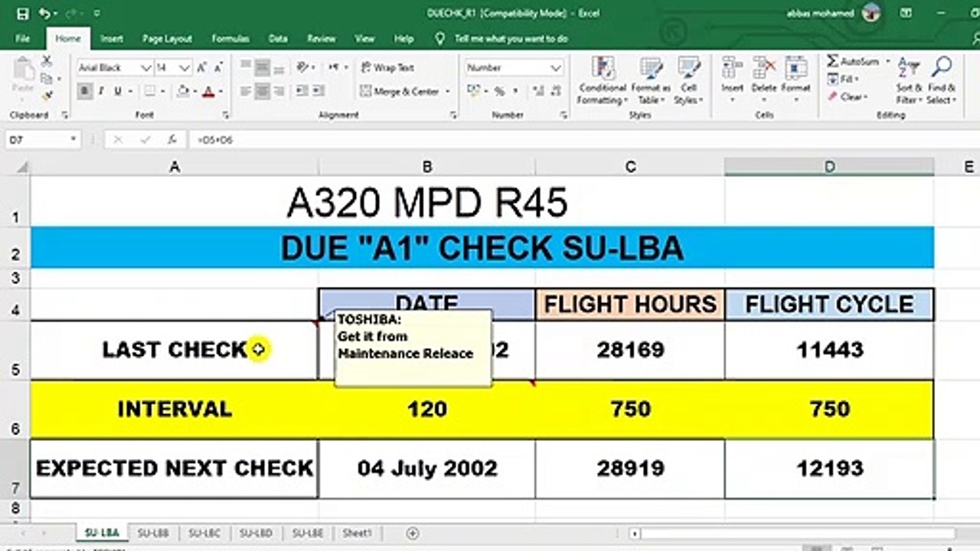
Task: Set Middle Align vertical alignment
Action: click(263, 67)
